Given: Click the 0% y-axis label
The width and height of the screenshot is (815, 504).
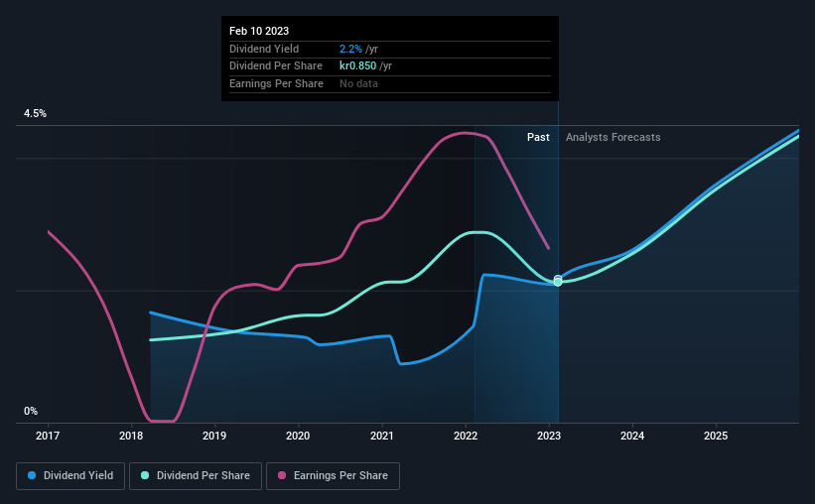Looking at the screenshot, I should [31, 412].
